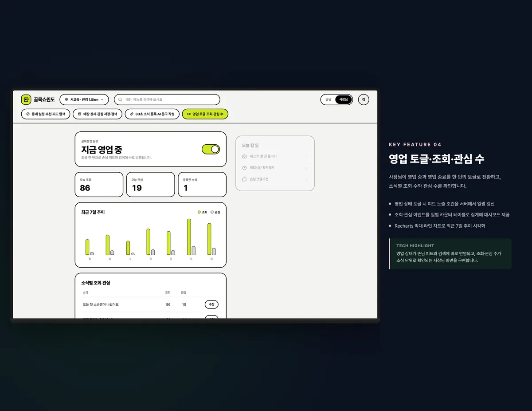Viewport: 532px width, 411px height.
Task: Click into the 매장, 메뉴를 검색해 보세요 search field
Action: [x=167, y=99]
